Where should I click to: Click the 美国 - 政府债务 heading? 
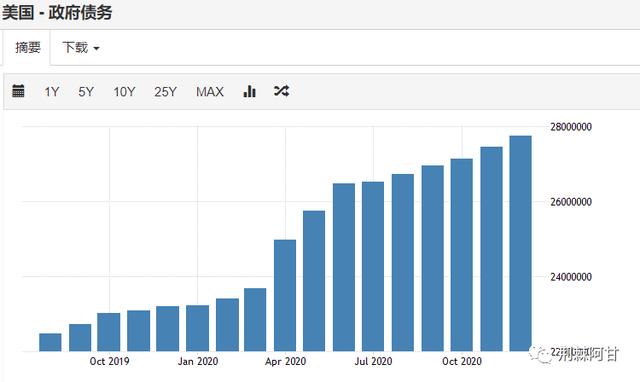pyautogui.click(x=57, y=12)
